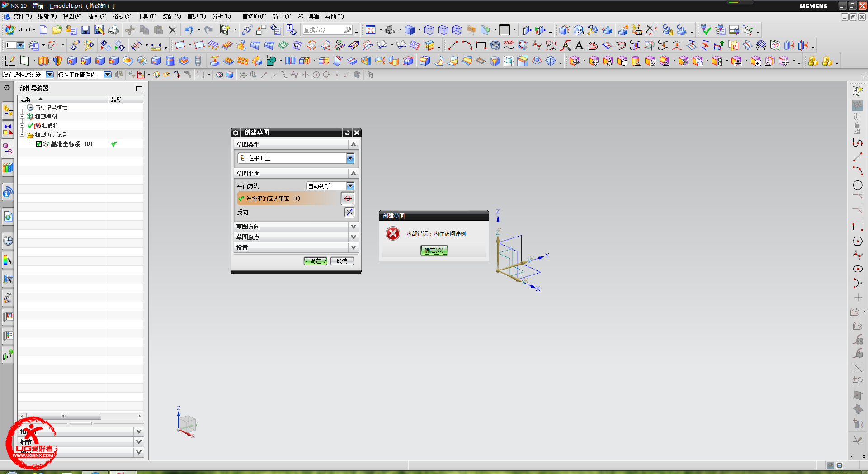Viewport: 868px width, 474px height.
Task: Click the 查找命令 search field
Action: click(x=328, y=30)
